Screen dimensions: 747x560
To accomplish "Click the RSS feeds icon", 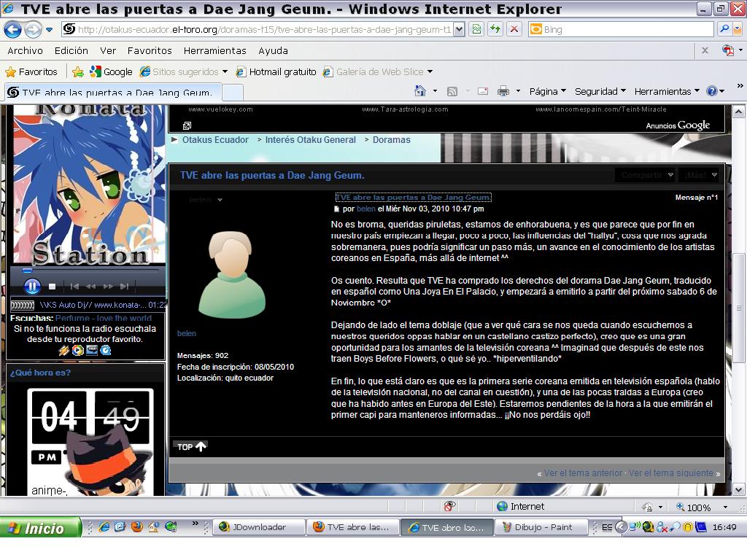I will point(452,91).
